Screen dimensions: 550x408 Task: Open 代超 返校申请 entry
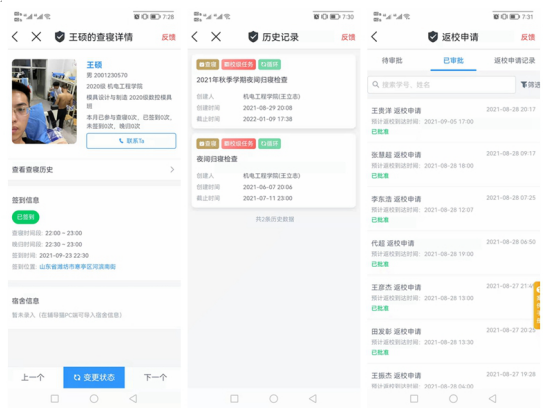[453, 253]
